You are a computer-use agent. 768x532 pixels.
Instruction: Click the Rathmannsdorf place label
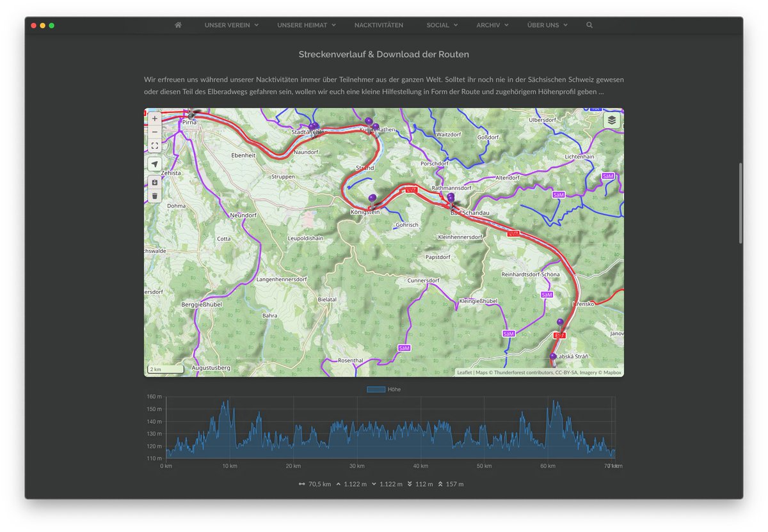click(x=451, y=188)
